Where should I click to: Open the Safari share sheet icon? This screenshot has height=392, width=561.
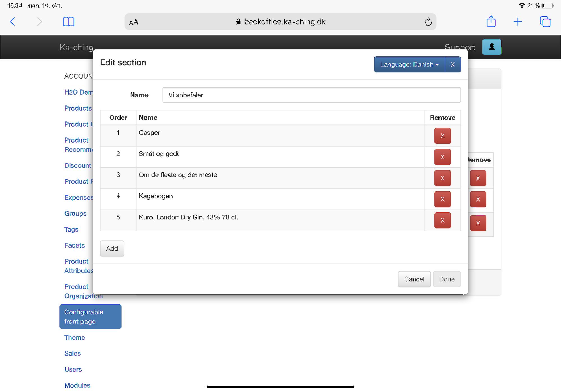coord(491,22)
